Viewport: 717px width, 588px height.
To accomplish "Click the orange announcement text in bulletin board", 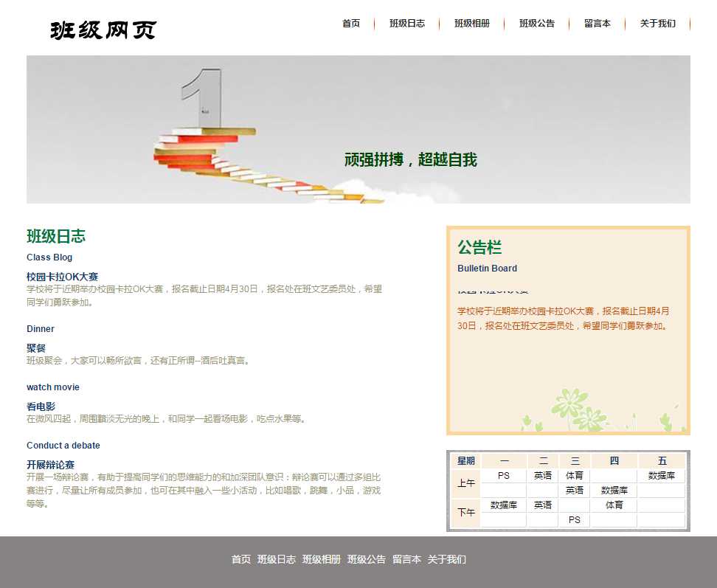I will pyautogui.click(x=564, y=318).
